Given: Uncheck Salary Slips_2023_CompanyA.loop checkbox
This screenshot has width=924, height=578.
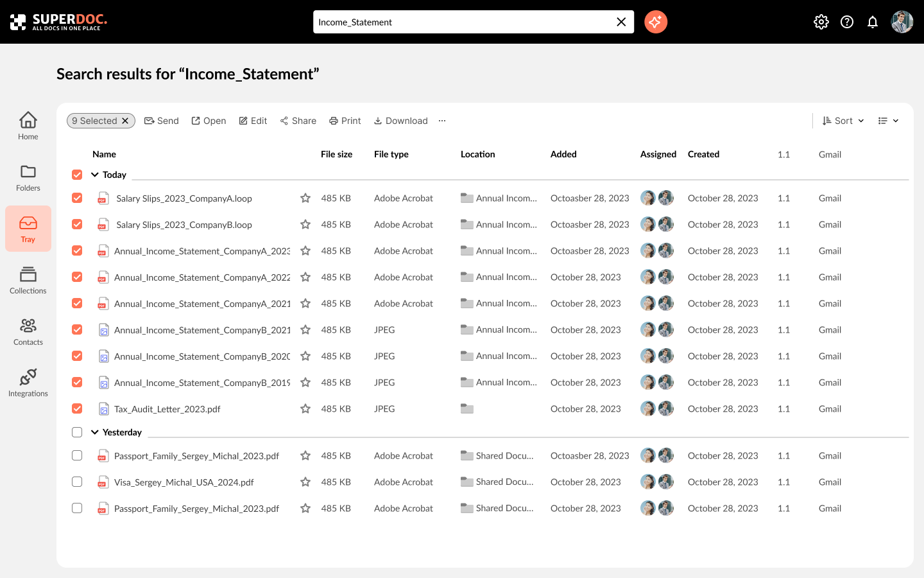Looking at the screenshot, I should (x=77, y=198).
